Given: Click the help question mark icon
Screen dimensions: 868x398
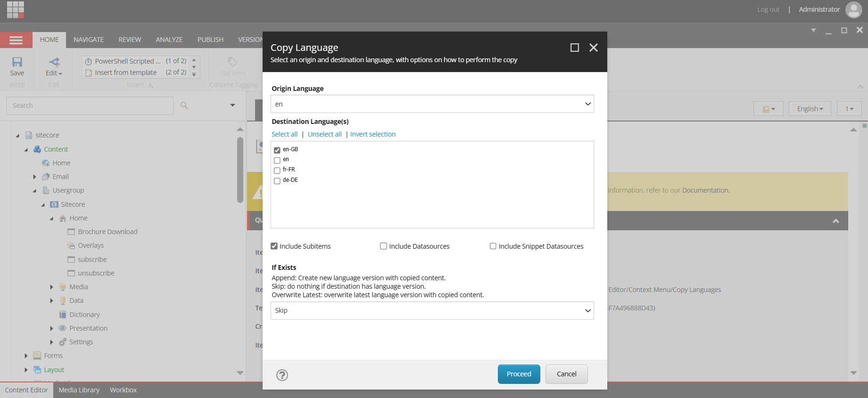Looking at the screenshot, I should point(282,375).
